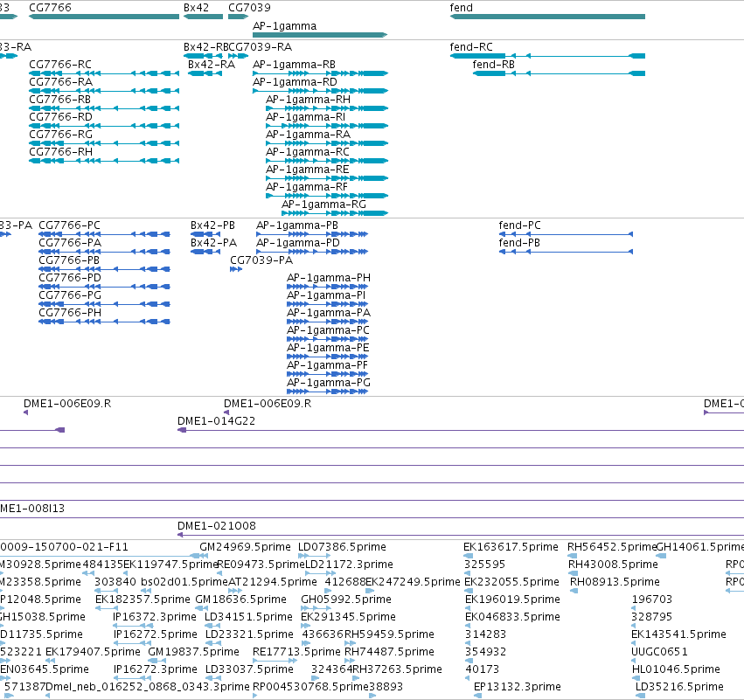This screenshot has width=744, height=700.
Task: Click the Bx42-RA transcript label
Action: point(212,64)
